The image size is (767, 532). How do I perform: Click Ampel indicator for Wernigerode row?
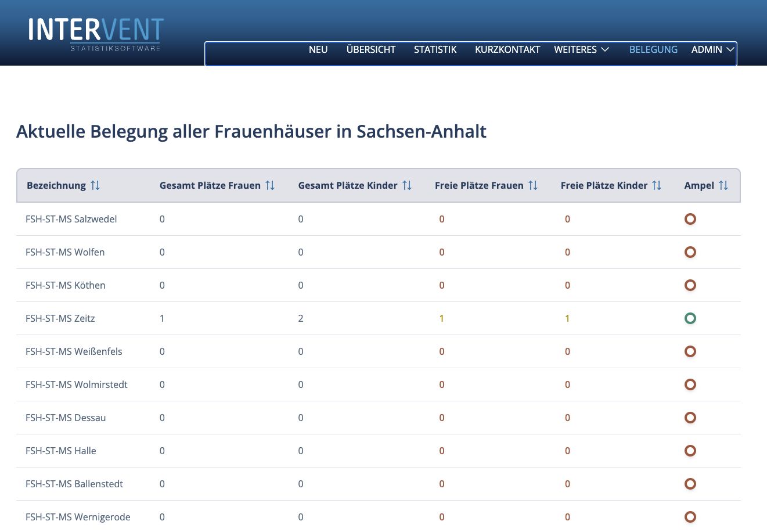pos(690,517)
